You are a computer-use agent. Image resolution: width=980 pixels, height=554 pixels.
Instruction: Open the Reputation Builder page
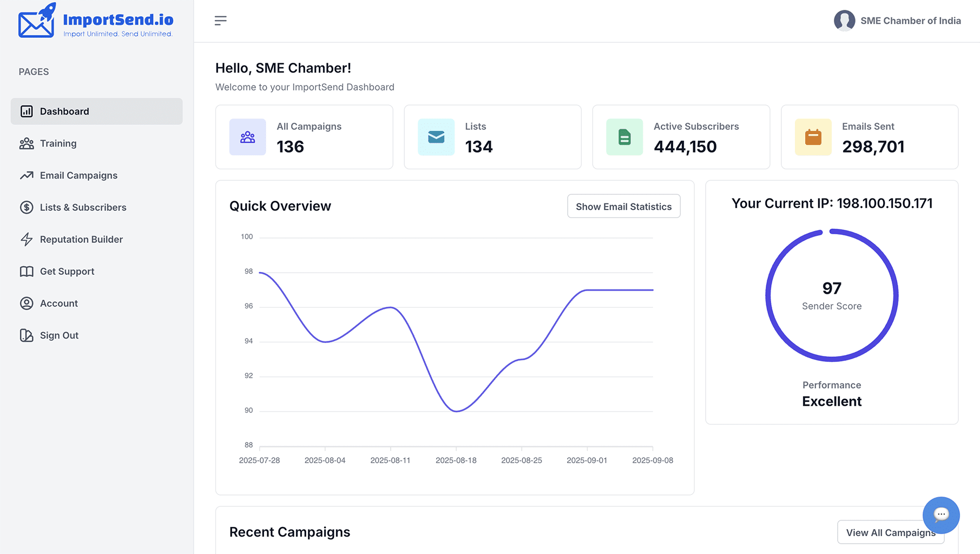pos(97,239)
